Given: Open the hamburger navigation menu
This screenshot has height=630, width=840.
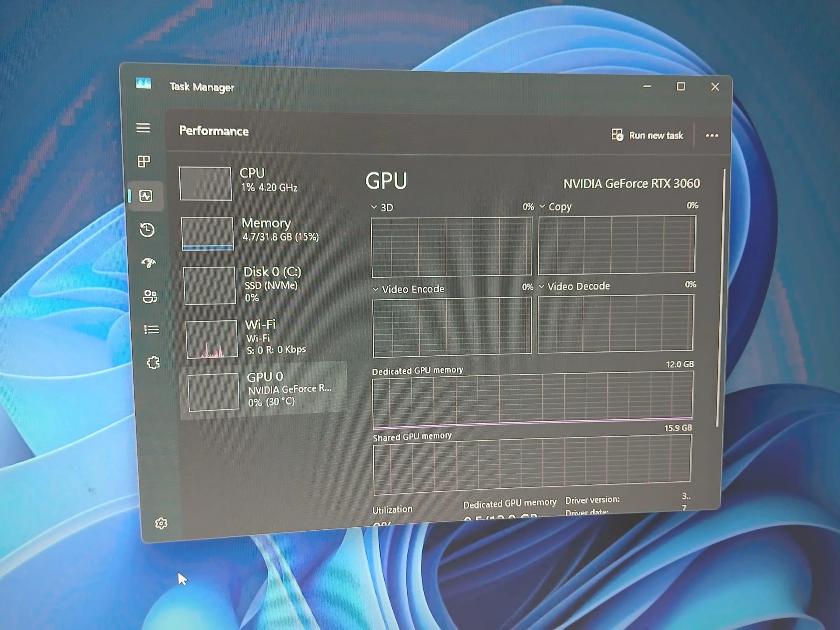Looking at the screenshot, I should click(143, 128).
